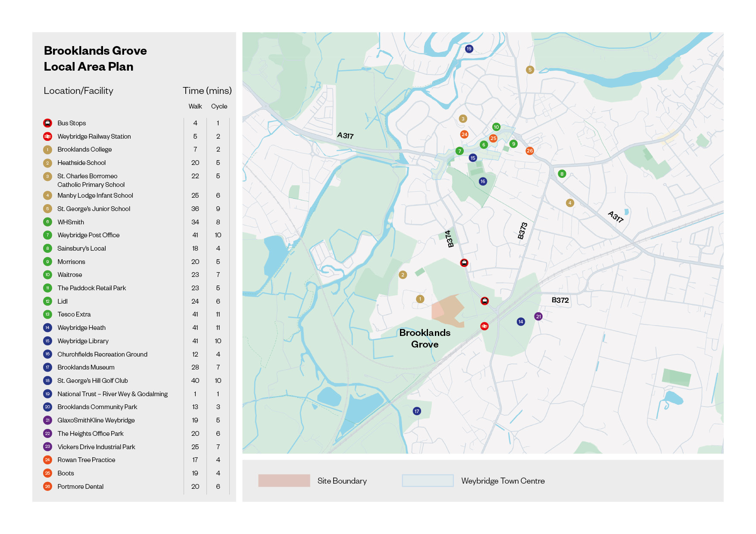
Task: Select the Weybridge Town Centre color swatch
Action: [x=428, y=481]
